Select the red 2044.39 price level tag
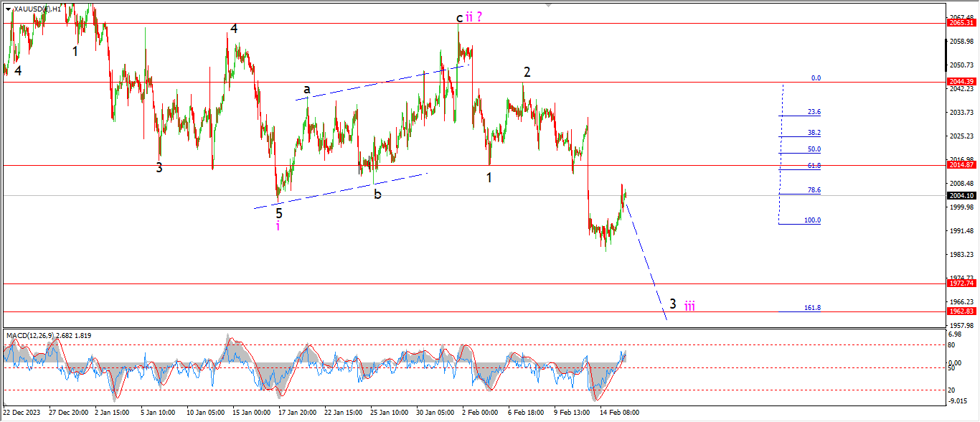The image size is (980, 422). (x=962, y=82)
